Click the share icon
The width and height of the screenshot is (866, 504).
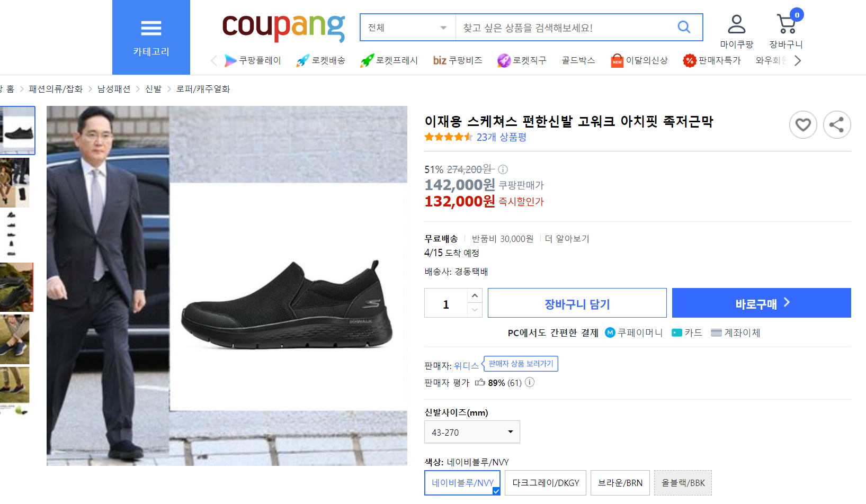[837, 124]
